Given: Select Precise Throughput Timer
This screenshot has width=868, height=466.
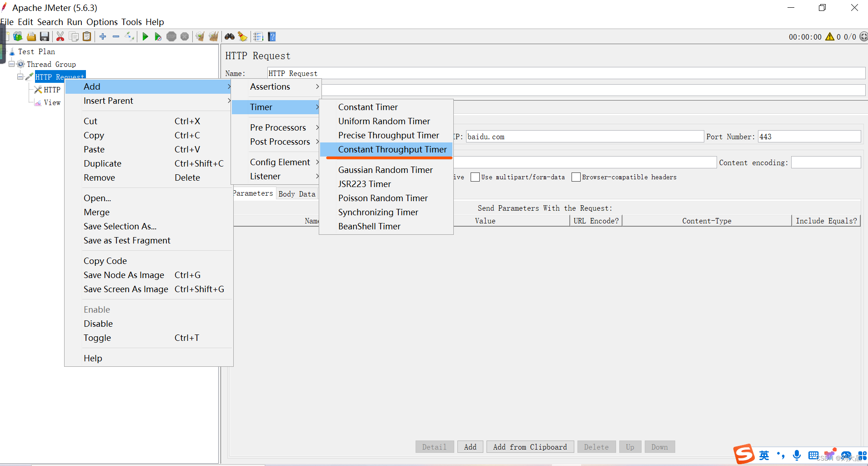Looking at the screenshot, I should (x=386, y=135).
